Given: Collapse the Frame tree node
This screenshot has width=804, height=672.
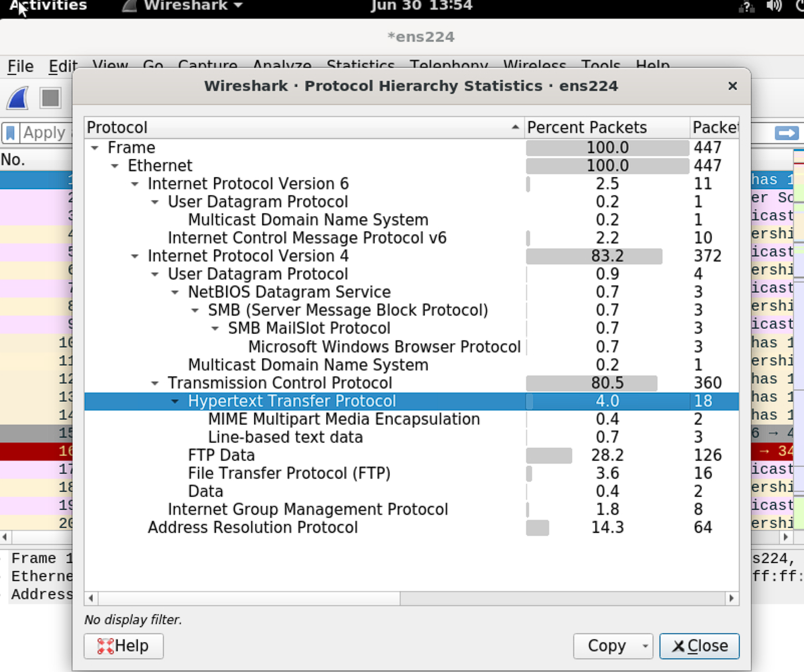Looking at the screenshot, I should (x=95, y=148).
